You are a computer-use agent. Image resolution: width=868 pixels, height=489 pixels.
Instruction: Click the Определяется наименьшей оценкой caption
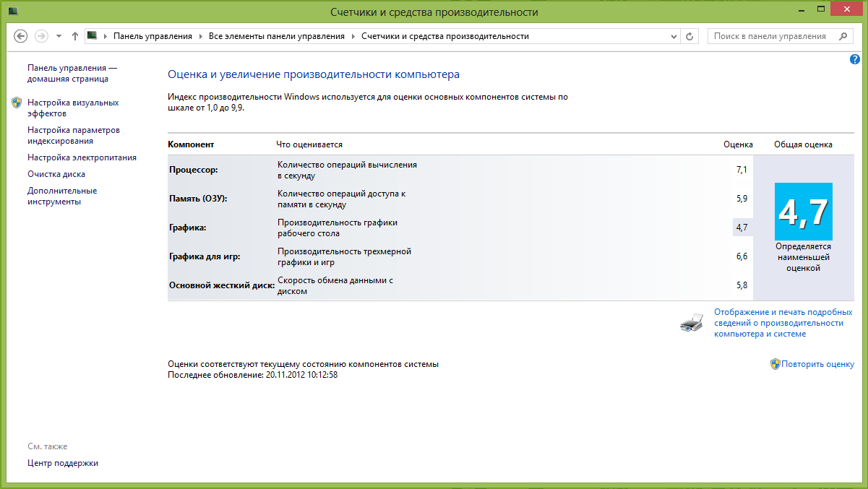[x=803, y=257]
